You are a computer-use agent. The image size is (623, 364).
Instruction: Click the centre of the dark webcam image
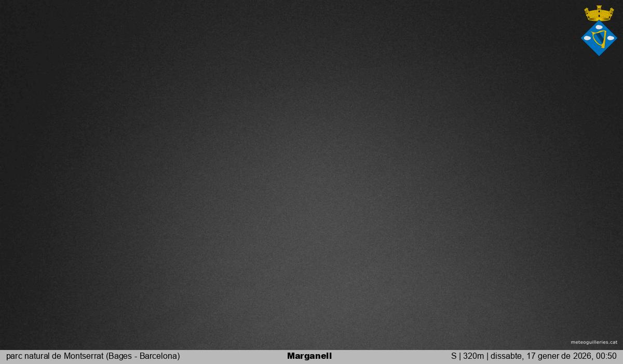311,175
